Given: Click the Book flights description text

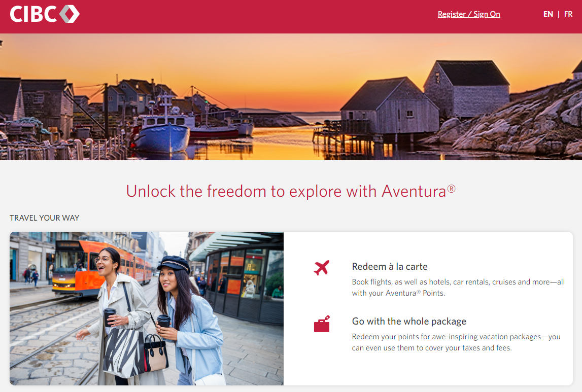Looking at the screenshot, I should click(458, 288).
